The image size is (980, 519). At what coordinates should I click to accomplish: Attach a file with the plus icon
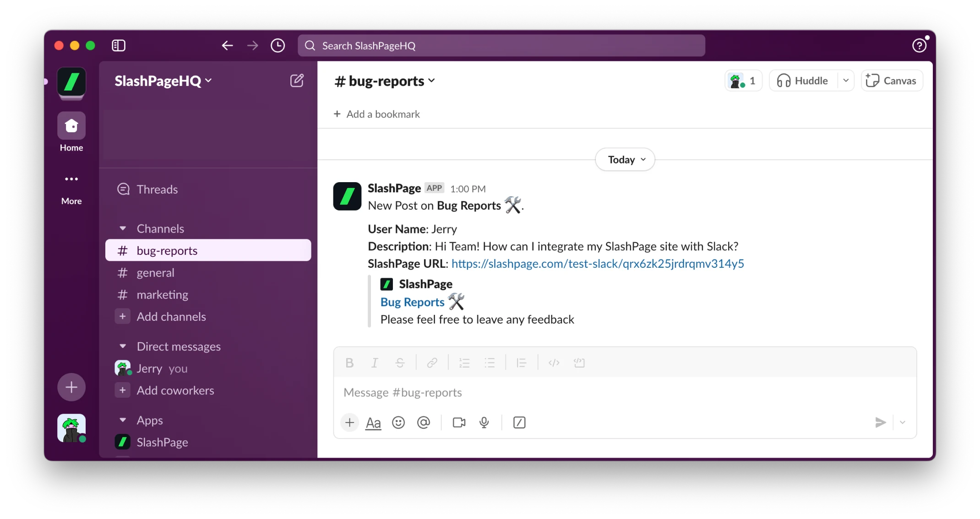point(349,422)
